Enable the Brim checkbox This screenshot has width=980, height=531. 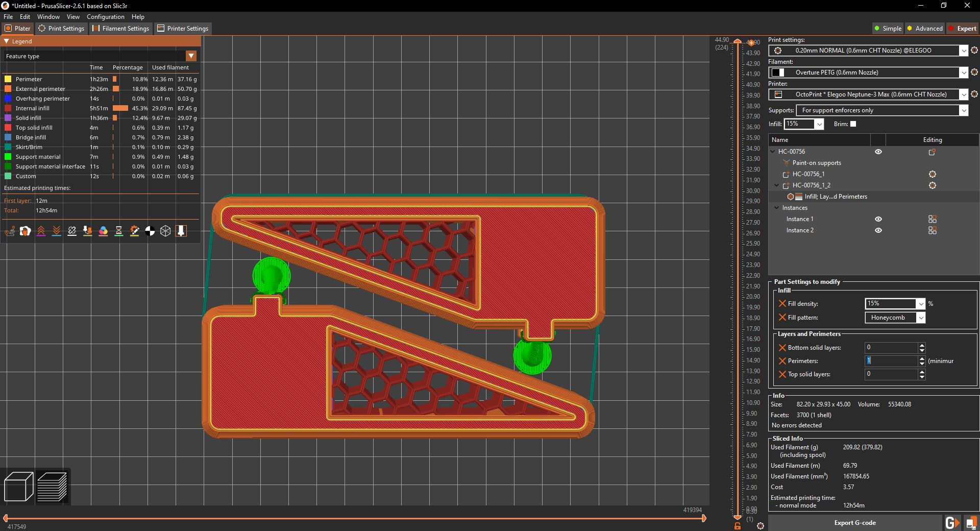(852, 124)
